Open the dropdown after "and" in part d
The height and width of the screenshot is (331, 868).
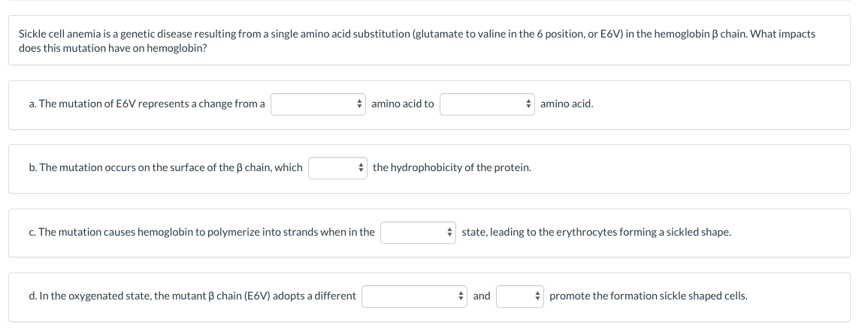(519, 296)
